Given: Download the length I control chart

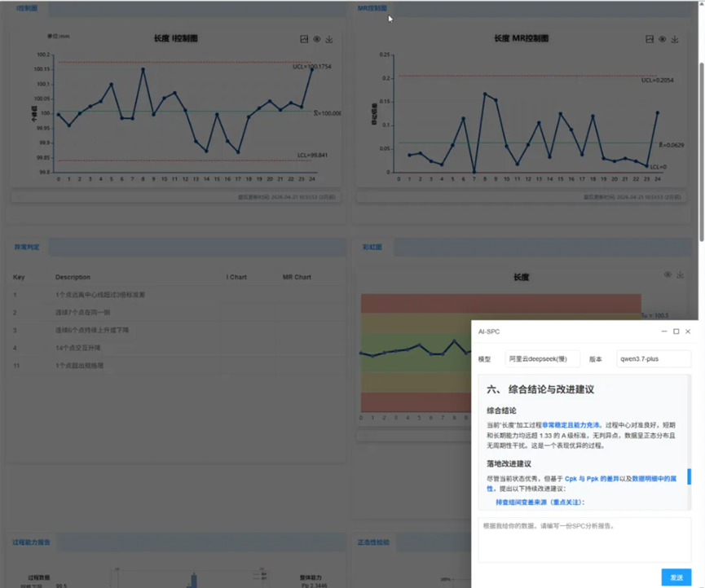Looking at the screenshot, I should tap(329, 40).
